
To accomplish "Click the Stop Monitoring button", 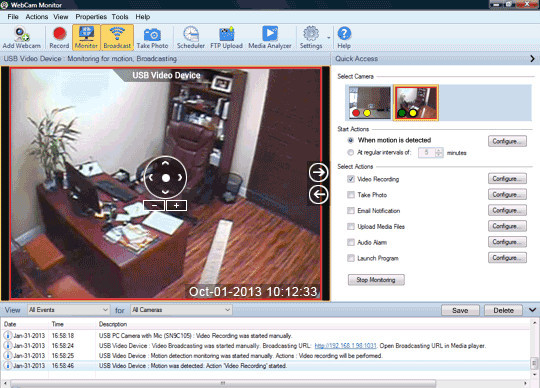I will point(376,280).
